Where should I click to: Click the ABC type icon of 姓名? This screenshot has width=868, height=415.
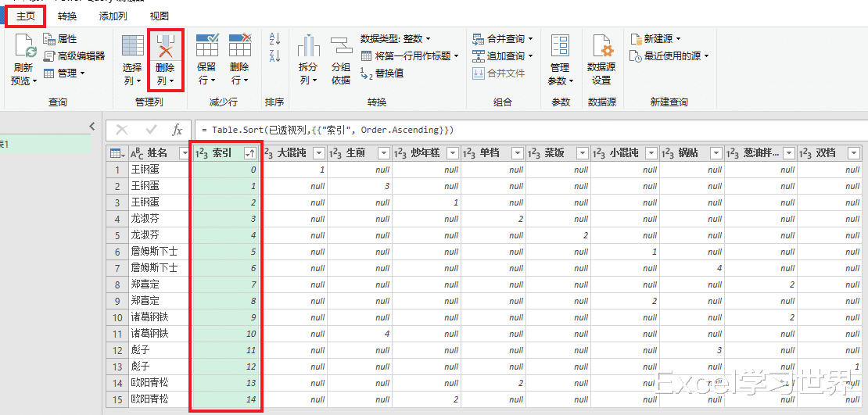point(137,153)
